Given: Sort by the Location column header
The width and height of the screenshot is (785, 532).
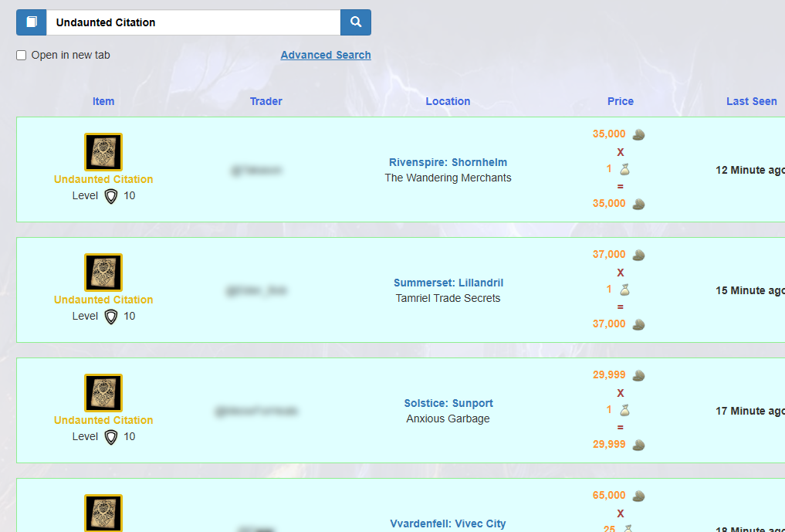Looking at the screenshot, I should point(448,101).
